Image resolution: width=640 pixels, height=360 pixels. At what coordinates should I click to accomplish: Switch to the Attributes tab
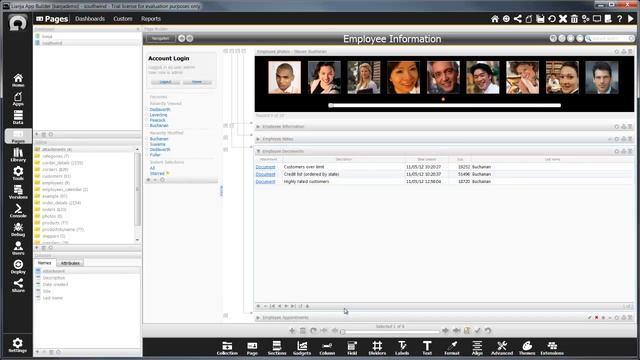tap(70, 263)
